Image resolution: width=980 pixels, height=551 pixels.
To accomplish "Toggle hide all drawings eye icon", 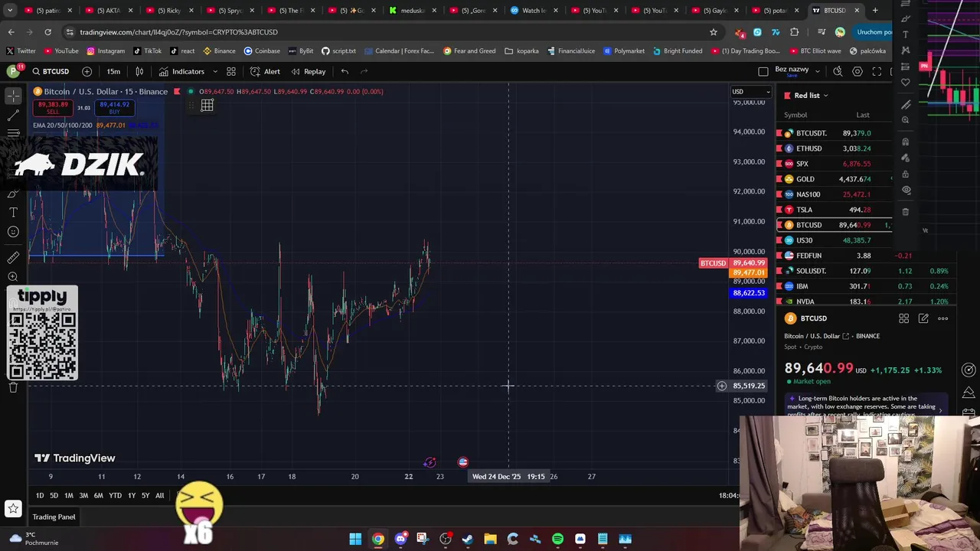I will tap(906, 190).
